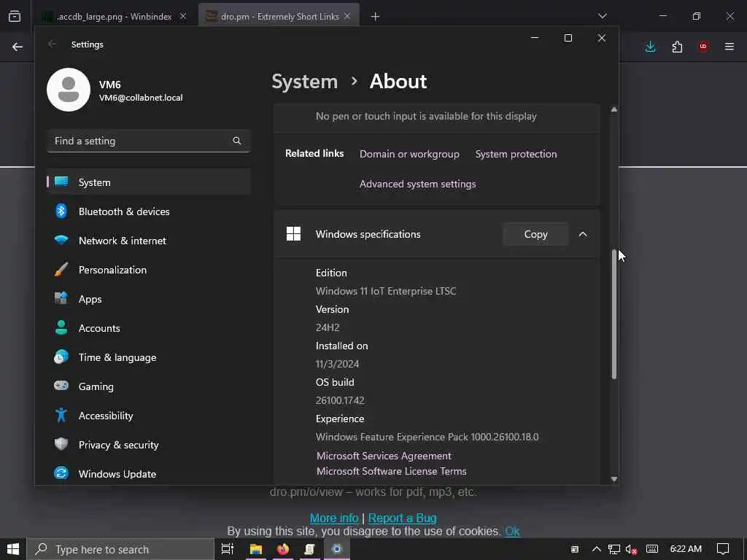747x560 pixels.
Task: Open the browser extensions puzzle icon
Action: click(677, 47)
